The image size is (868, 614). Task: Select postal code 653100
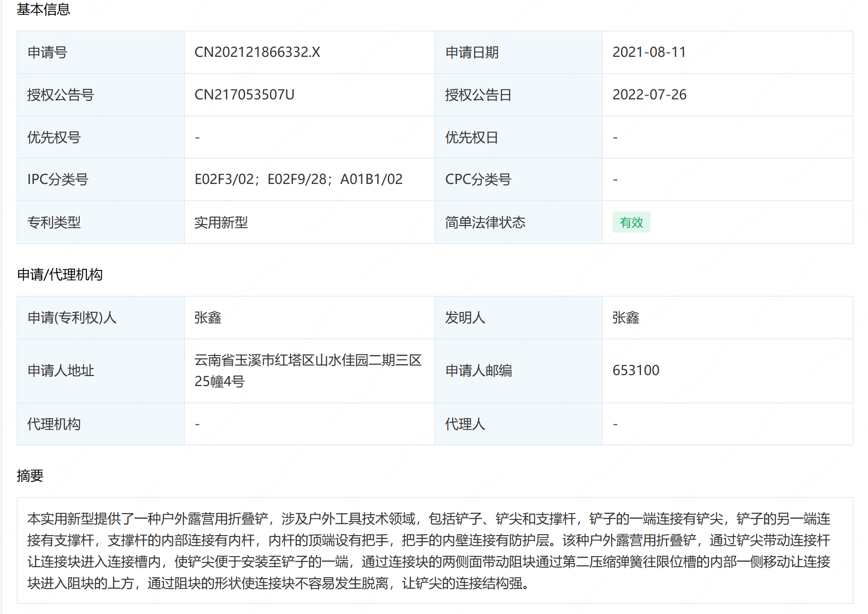click(636, 370)
